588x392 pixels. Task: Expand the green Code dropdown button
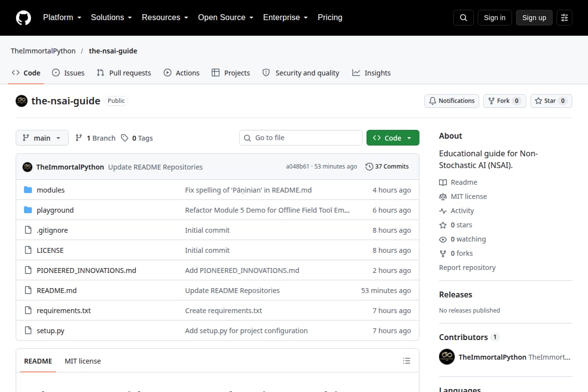[393, 138]
